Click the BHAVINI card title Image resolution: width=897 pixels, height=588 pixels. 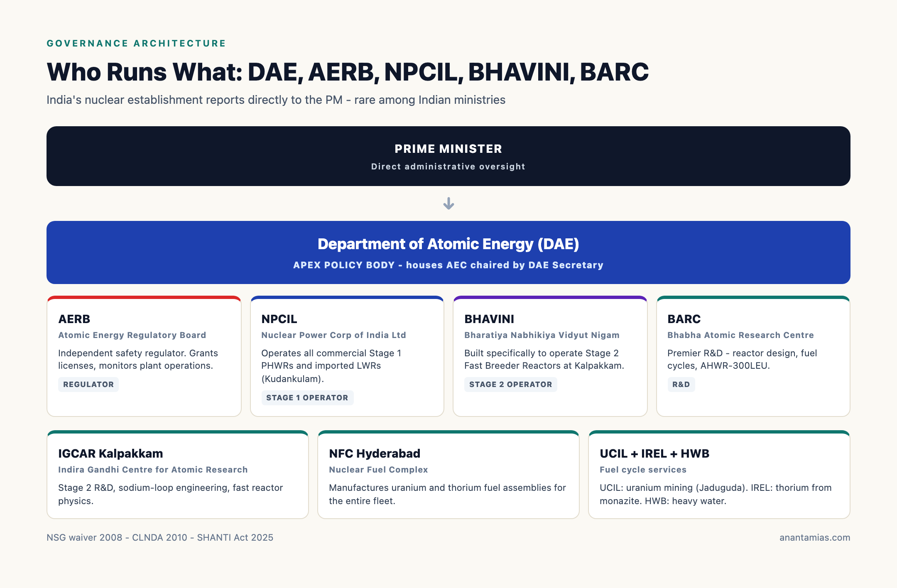(489, 319)
